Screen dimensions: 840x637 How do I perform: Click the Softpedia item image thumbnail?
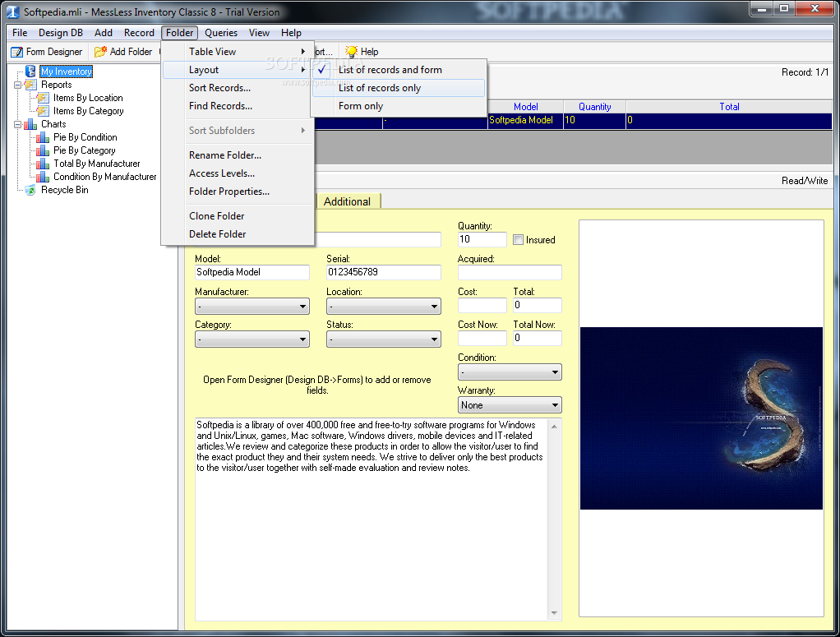tap(701, 418)
